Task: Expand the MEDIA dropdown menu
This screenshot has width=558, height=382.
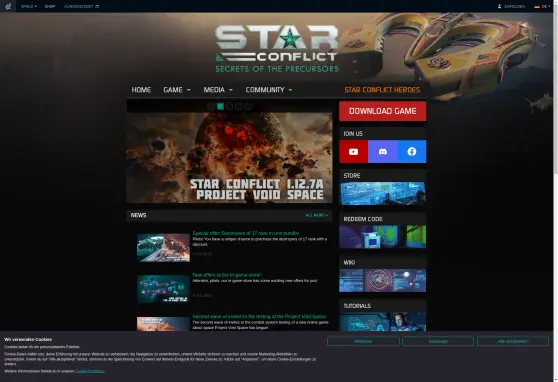Action: 218,90
